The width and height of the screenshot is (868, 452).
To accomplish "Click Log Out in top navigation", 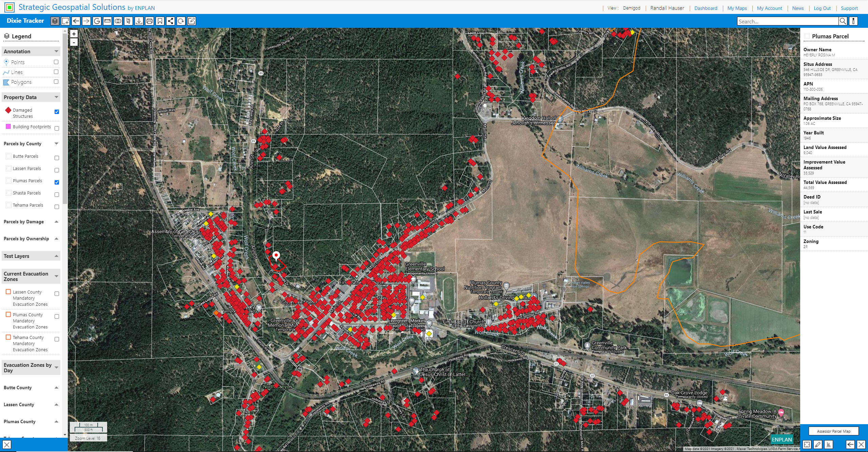I will (822, 8).
